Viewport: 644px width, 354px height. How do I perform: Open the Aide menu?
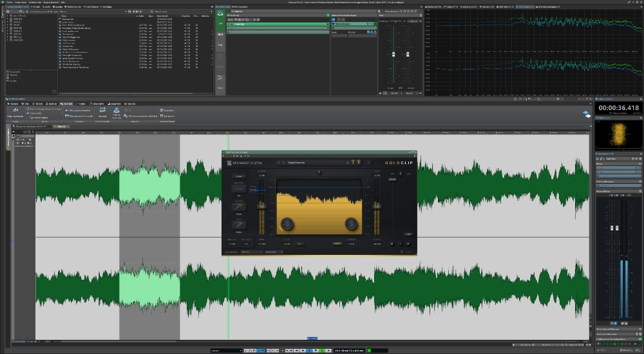click(x=63, y=2)
